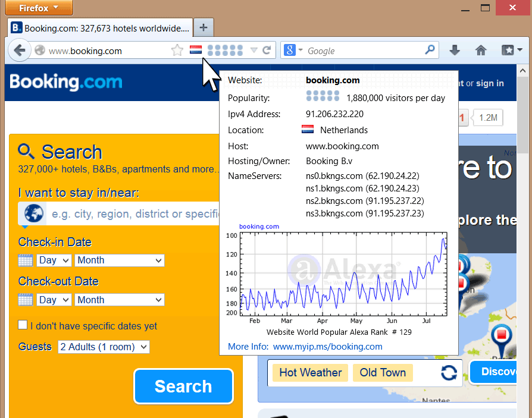532x418 pixels.
Task: Click the reload page icon
Action: click(x=267, y=51)
